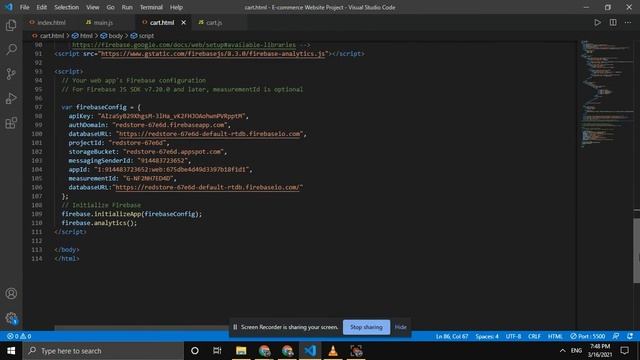Screen dimensions: 640x360
Task: Click cart.html in the breadcrumb
Action: click(x=52, y=36)
